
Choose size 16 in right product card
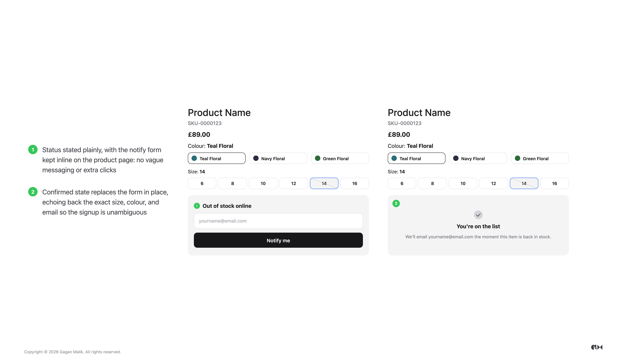(x=554, y=183)
